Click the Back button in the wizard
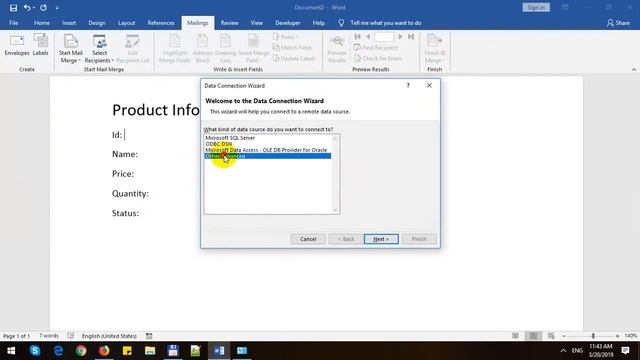Image resolution: width=640 pixels, height=360 pixels. click(345, 239)
